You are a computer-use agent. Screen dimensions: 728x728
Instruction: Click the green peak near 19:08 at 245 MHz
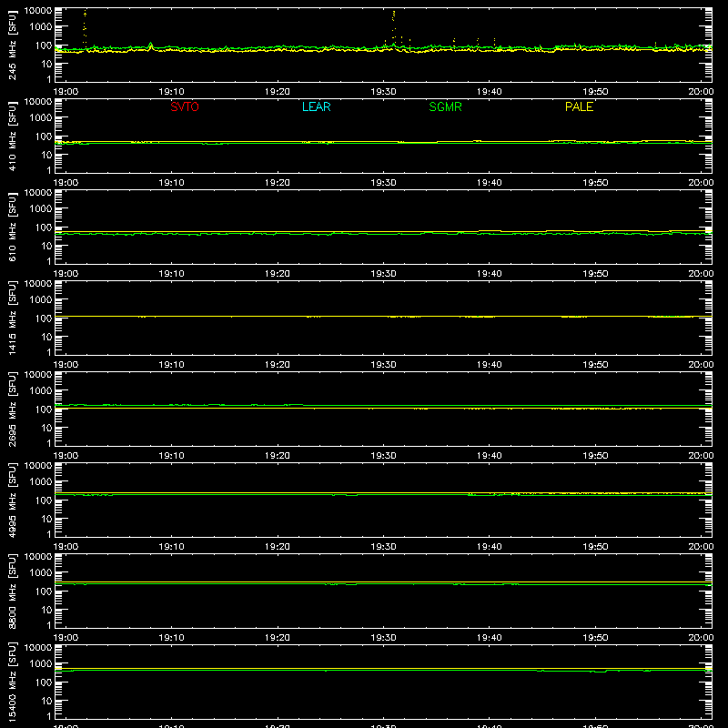click(150, 45)
